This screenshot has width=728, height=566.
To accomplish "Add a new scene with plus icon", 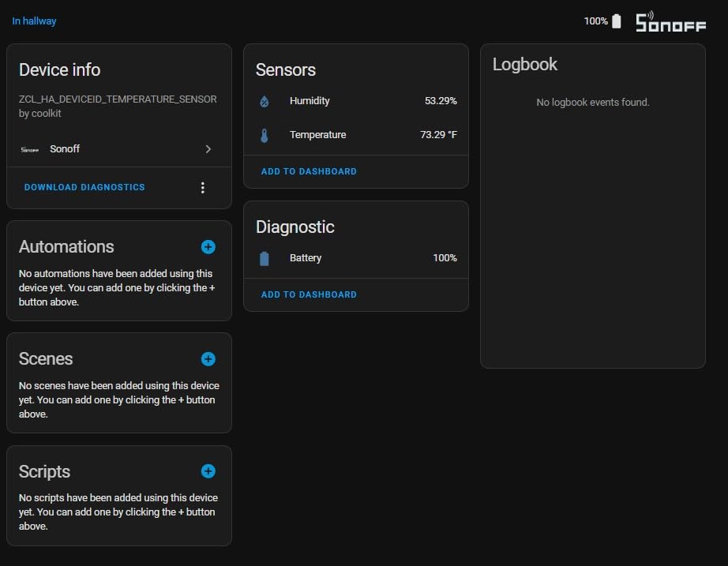I will (208, 359).
